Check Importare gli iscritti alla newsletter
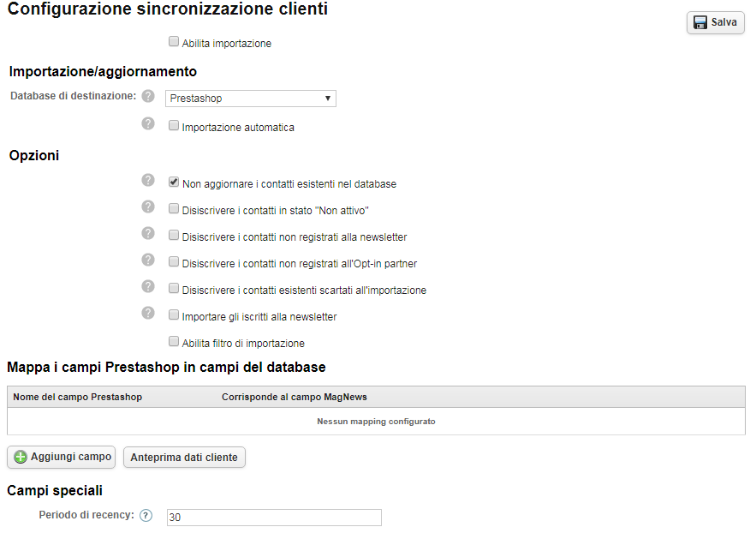Image resolution: width=756 pixels, height=533 pixels. point(174,314)
